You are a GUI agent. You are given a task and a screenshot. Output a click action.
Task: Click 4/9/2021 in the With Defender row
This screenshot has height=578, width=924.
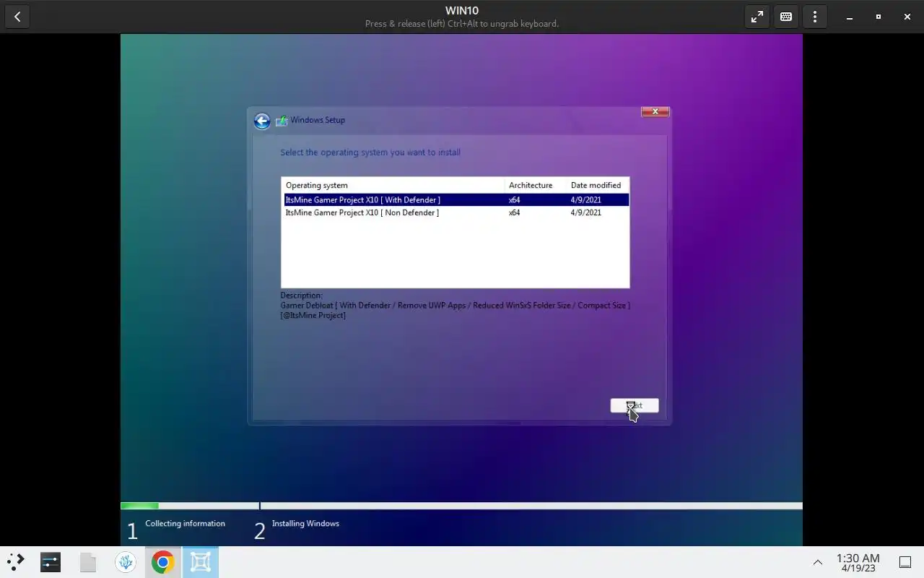pyautogui.click(x=586, y=200)
